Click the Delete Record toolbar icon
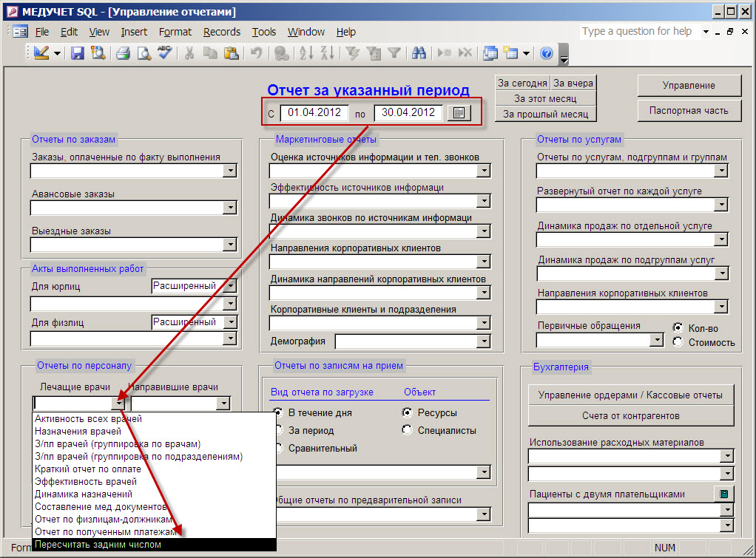This screenshot has width=756, height=558. [x=465, y=53]
